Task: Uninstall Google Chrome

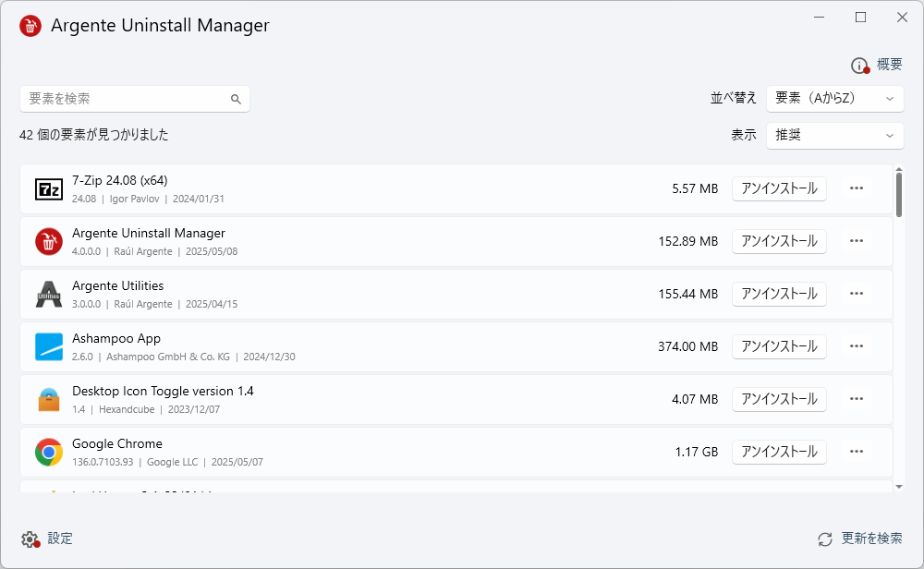Action: click(779, 452)
